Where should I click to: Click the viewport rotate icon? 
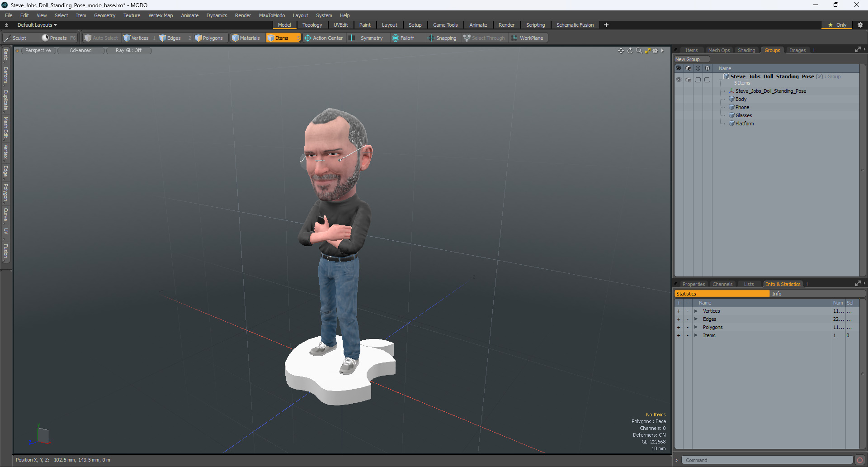point(630,51)
